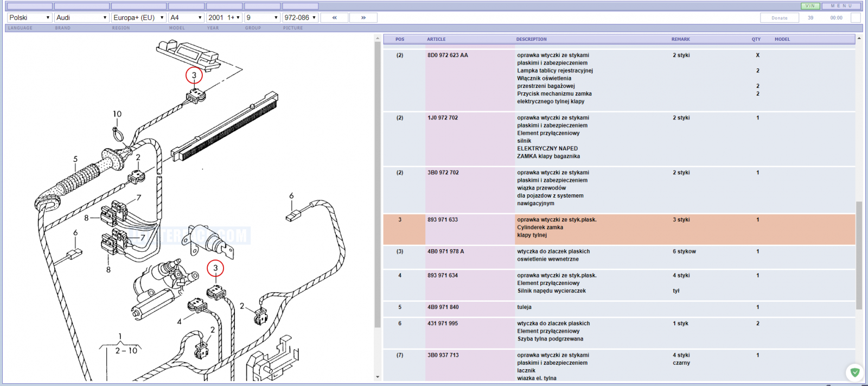Click the Donate button
The image size is (868, 386).
[x=780, y=18]
